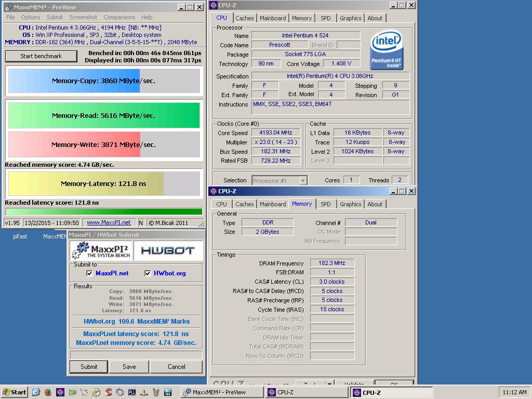Viewport: 532px width, 399px height.
Task: Open the Options menu in MaxxMEM²
Action: point(31,17)
